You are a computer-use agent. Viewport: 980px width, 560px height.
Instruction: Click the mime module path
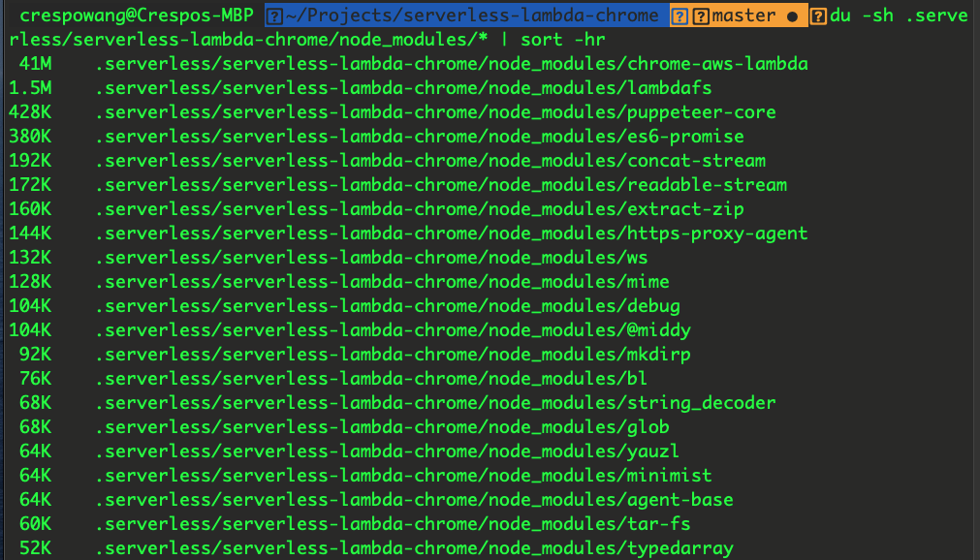click(x=382, y=283)
